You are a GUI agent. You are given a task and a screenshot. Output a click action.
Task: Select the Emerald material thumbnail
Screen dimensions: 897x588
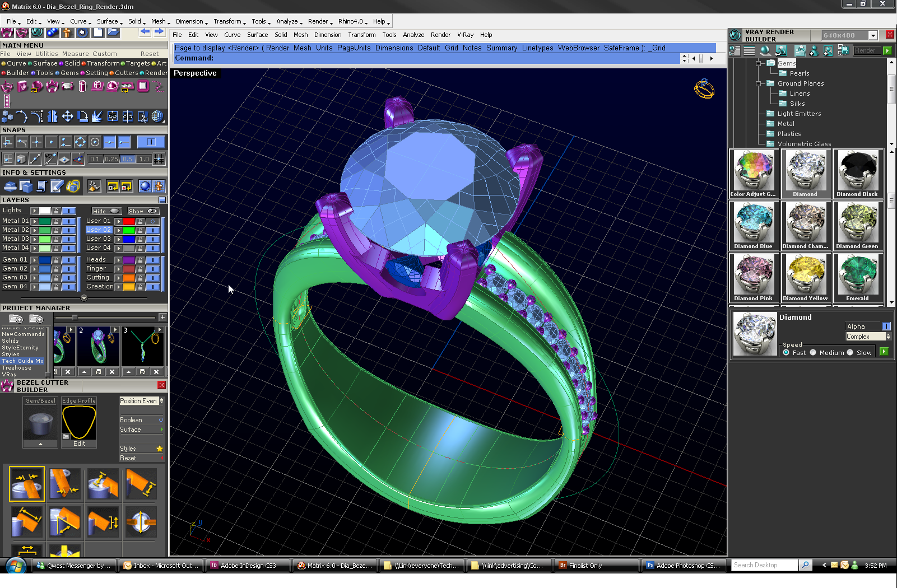coord(858,277)
